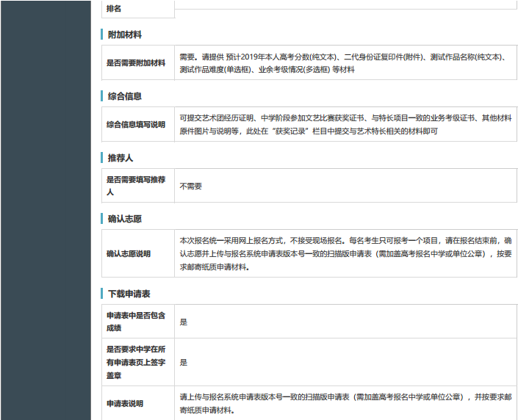
Task: Click the 确认志愿说明 row label
Action: coord(129,254)
